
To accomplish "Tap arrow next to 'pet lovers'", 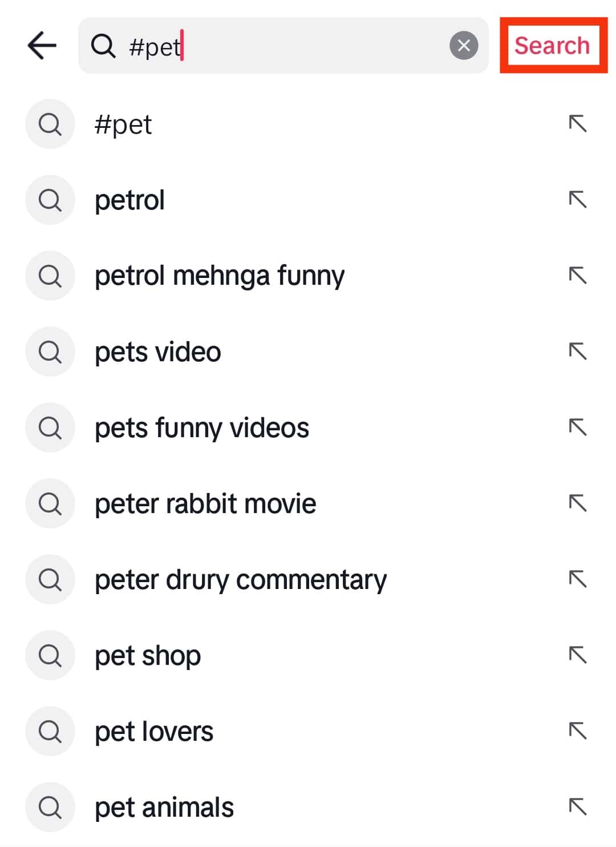I will pos(577,731).
